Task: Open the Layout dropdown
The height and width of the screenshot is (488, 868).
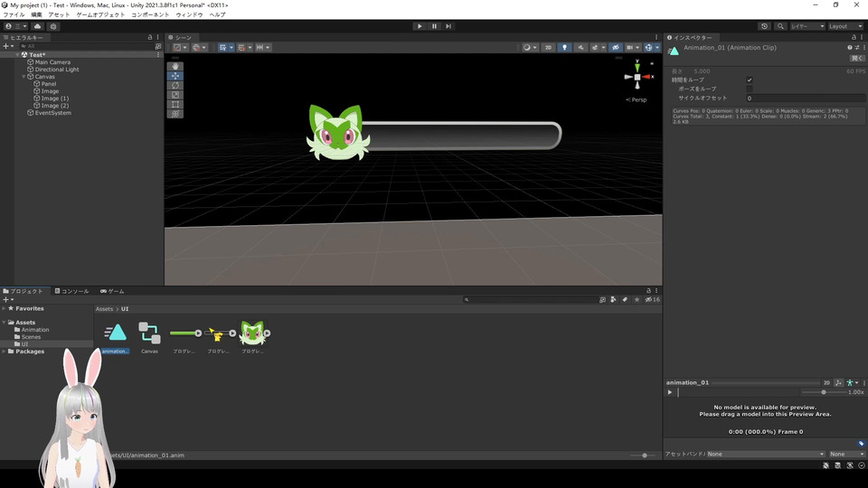Action: pos(845,26)
